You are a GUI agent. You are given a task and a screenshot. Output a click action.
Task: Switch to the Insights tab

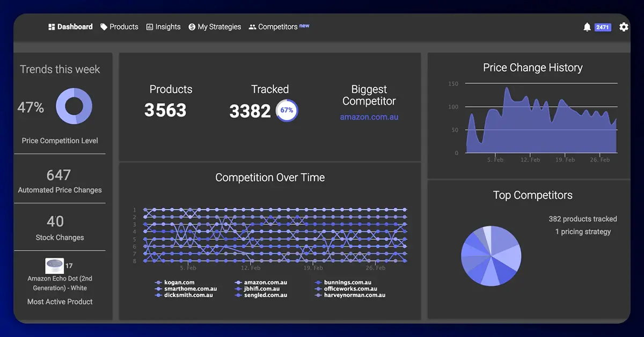click(x=163, y=27)
